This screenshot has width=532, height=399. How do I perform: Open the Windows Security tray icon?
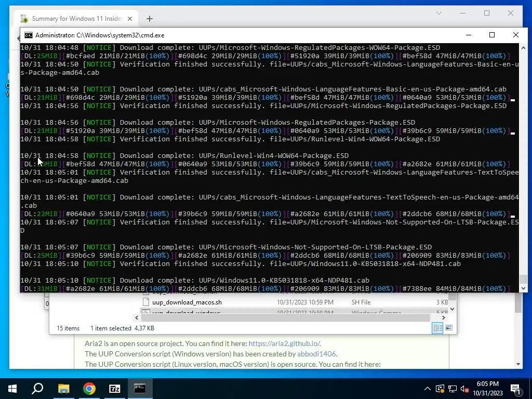pyautogui.click(x=440, y=389)
